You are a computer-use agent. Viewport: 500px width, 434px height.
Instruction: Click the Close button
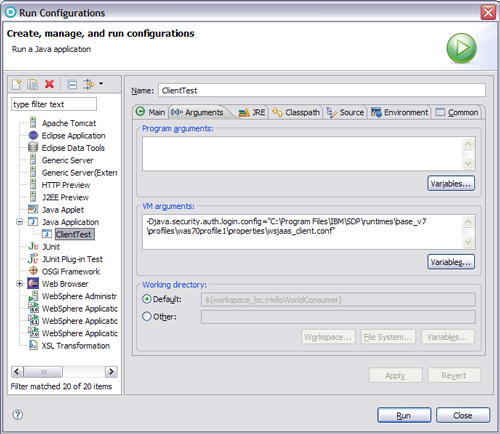coord(463,415)
